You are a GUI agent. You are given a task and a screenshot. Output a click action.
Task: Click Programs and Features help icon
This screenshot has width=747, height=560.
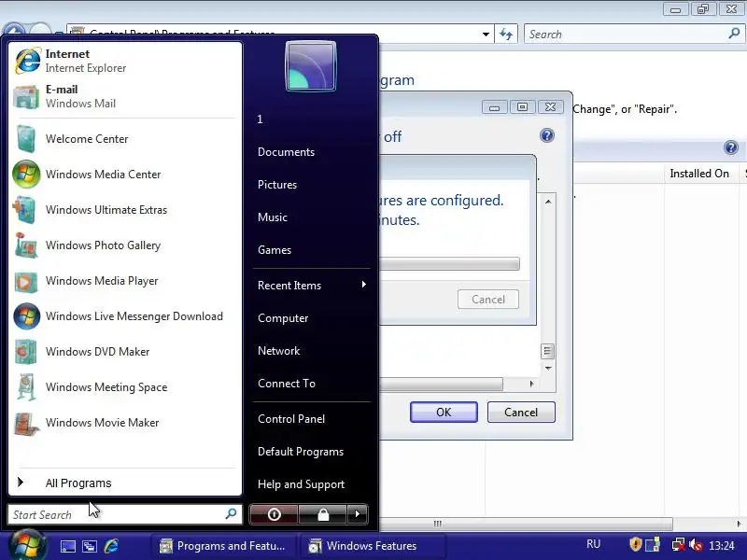[731, 147]
